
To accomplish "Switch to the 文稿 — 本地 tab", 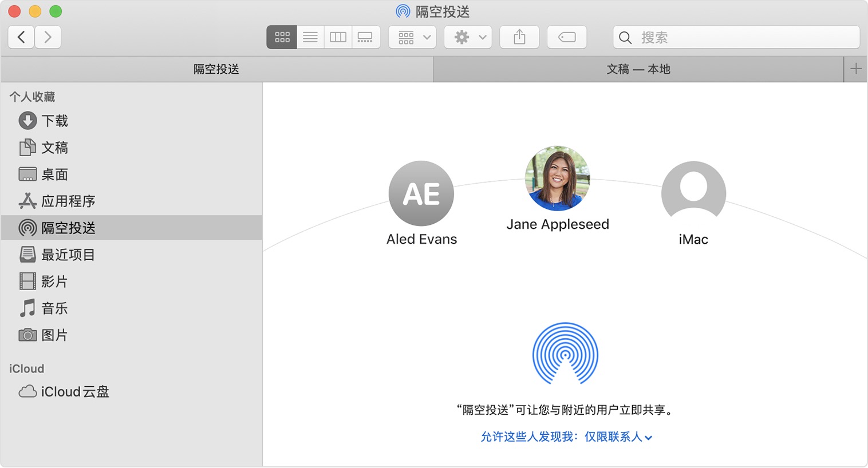I will tap(638, 69).
